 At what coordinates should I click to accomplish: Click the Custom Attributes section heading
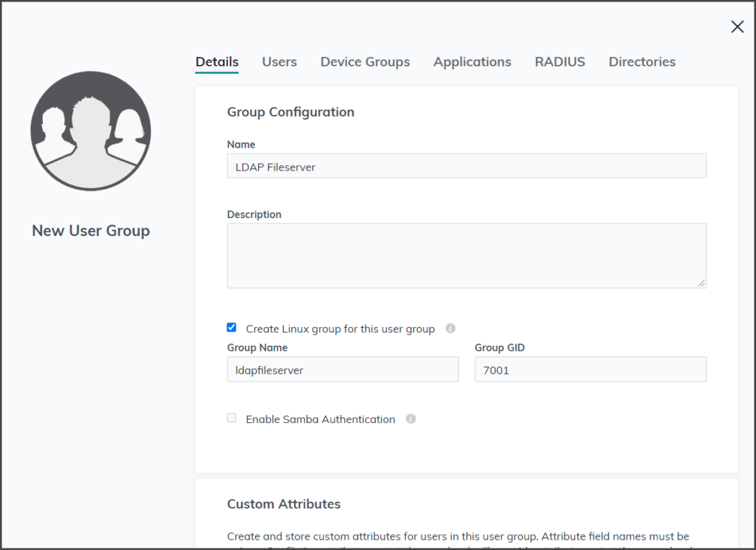point(283,503)
